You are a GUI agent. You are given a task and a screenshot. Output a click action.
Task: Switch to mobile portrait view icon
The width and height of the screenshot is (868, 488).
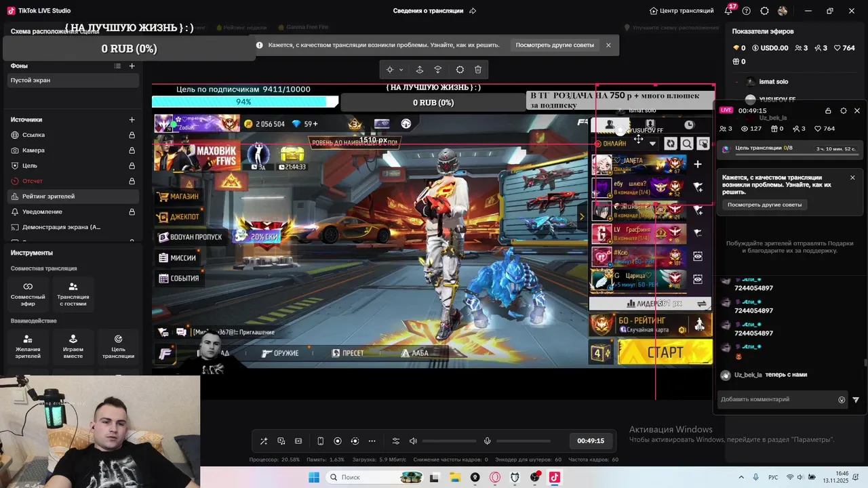point(321,441)
